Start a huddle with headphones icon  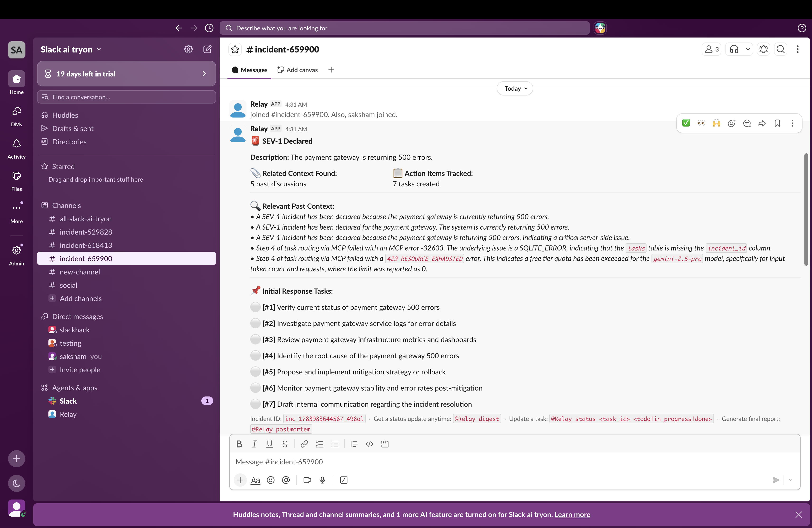coord(734,49)
